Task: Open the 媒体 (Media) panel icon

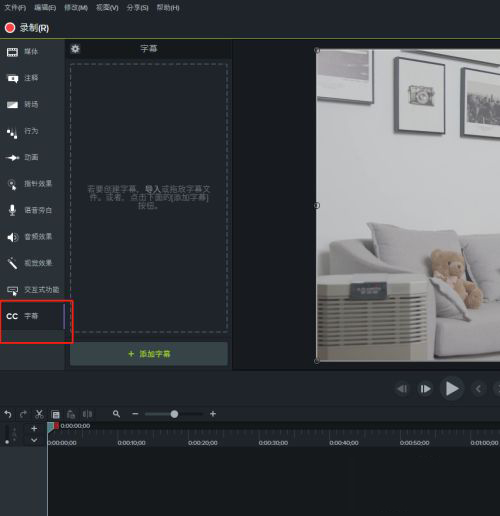Action: coord(12,52)
